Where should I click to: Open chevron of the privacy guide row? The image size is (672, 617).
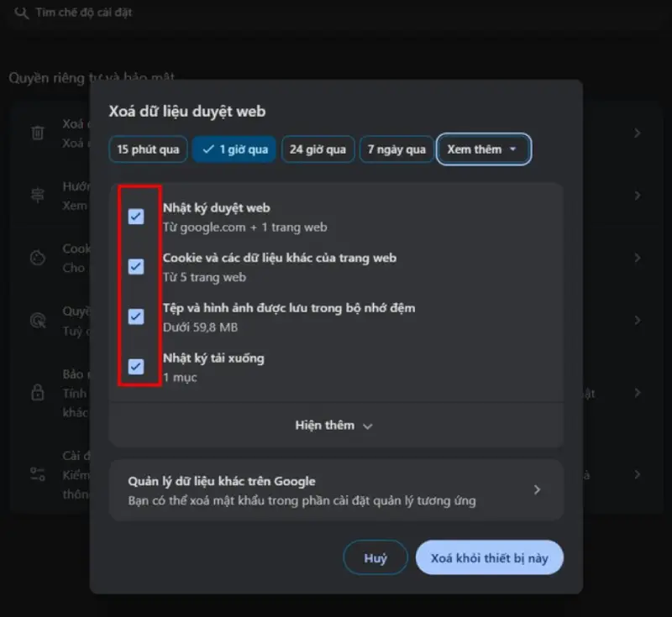(x=638, y=196)
